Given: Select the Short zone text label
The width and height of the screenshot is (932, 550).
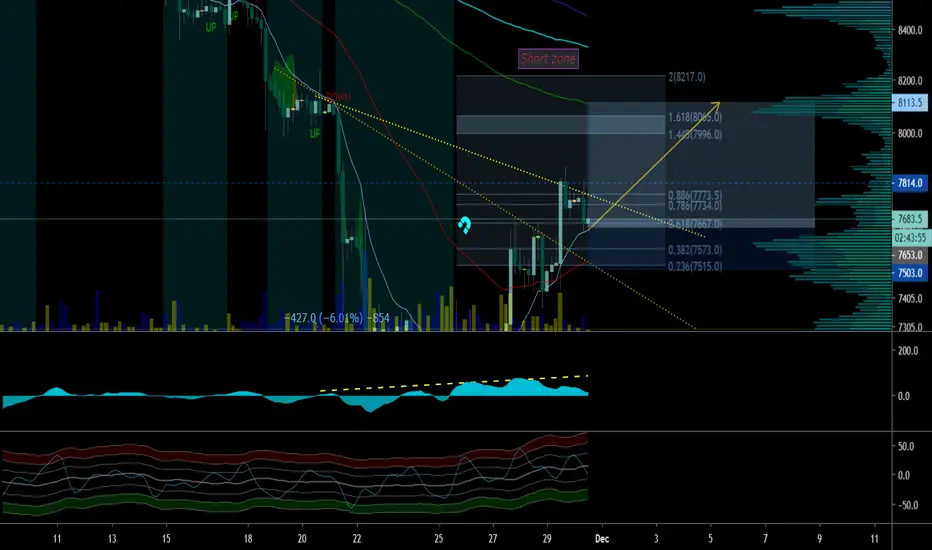Looking at the screenshot, I should pos(548,59).
